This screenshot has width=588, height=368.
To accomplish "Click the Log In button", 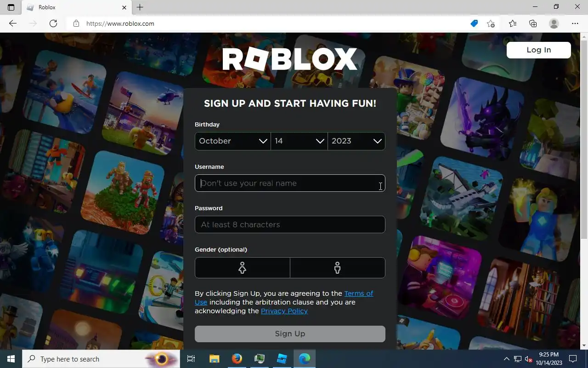I will click(539, 50).
